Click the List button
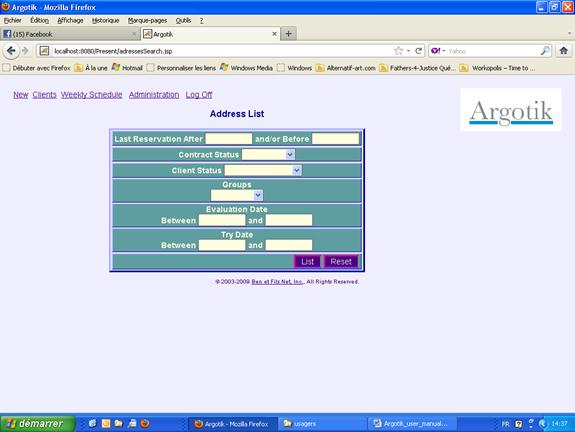This screenshot has height=432, width=575. [307, 261]
